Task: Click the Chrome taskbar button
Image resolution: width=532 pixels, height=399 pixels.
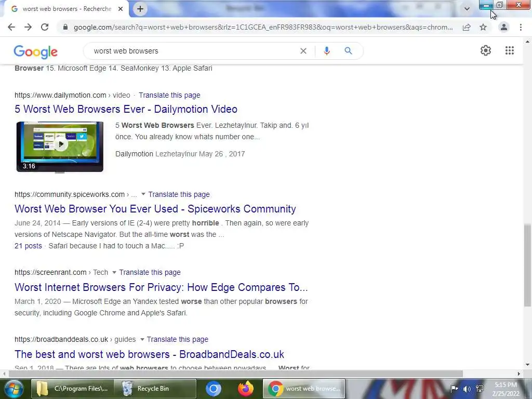Action: pyautogui.click(x=304, y=389)
